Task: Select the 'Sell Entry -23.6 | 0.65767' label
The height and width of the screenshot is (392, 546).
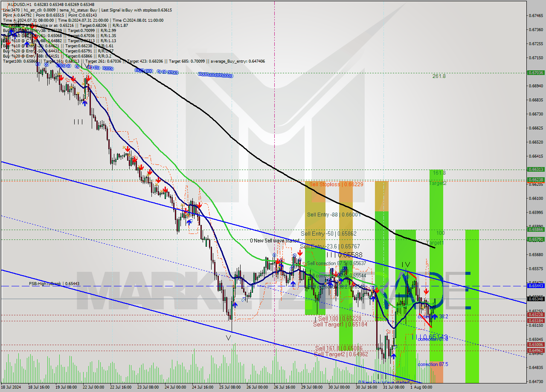Action: pyautogui.click(x=330, y=247)
